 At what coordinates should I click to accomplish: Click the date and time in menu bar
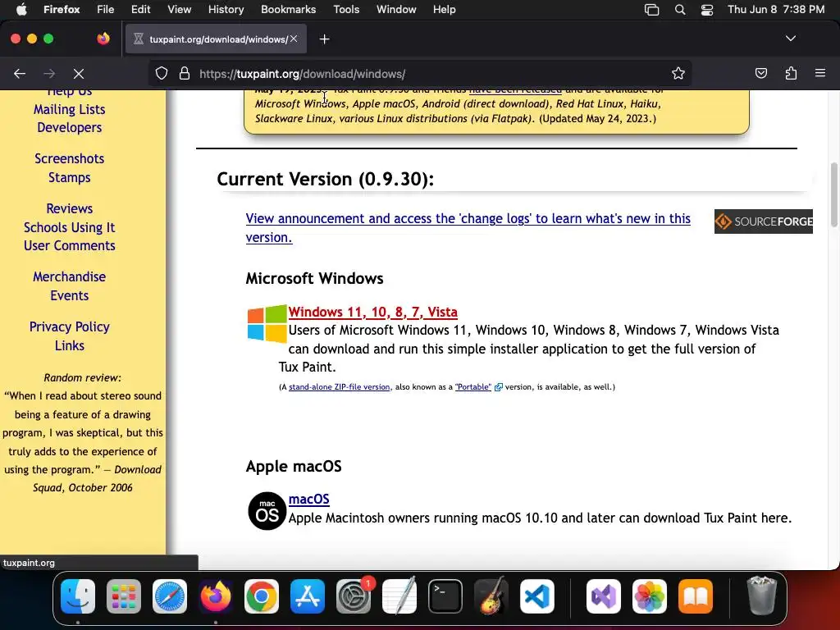tap(776, 9)
